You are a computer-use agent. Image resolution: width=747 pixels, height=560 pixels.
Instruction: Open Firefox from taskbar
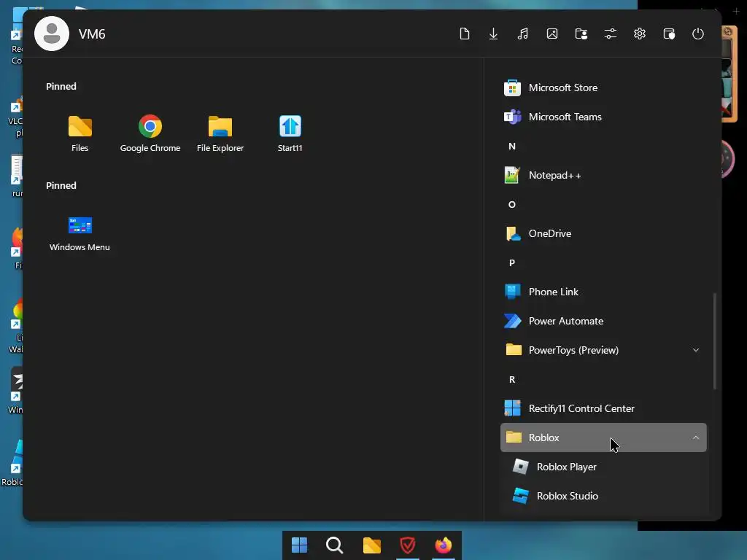tap(443, 545)
